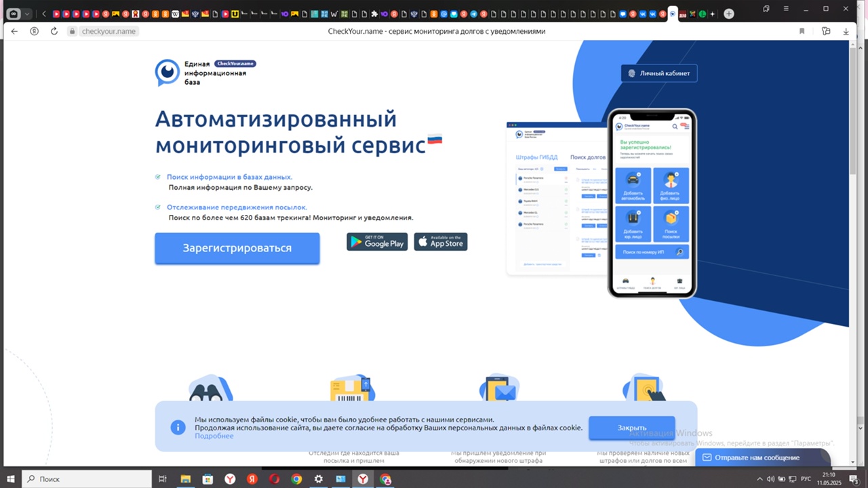Open the Отправьте нам сообщение chat widget

762,457
